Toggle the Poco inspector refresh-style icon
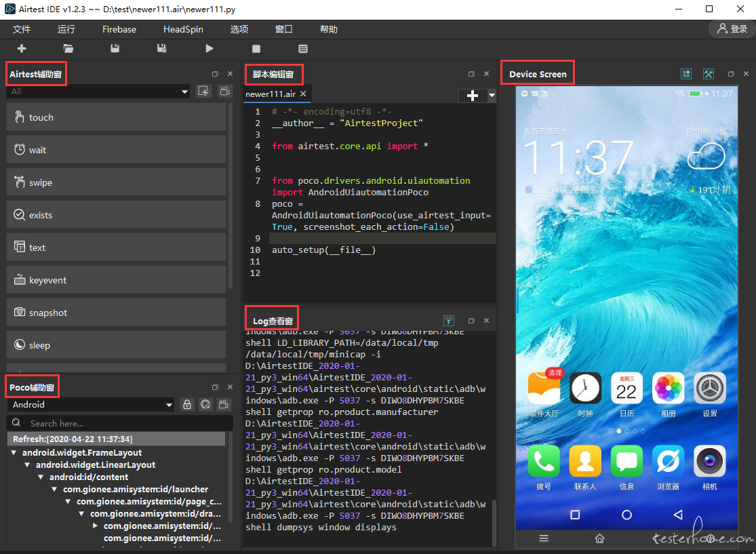Screen dimensions: 756x554 click(x=205, y=405)
